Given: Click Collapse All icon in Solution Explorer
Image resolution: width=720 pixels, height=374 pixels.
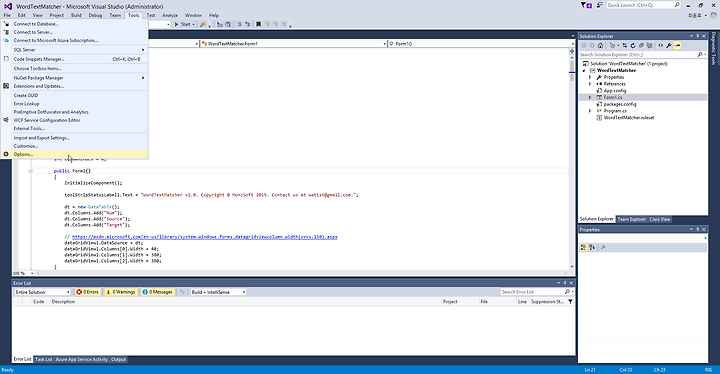Looking at the screenshot, I should click(641, 45).
